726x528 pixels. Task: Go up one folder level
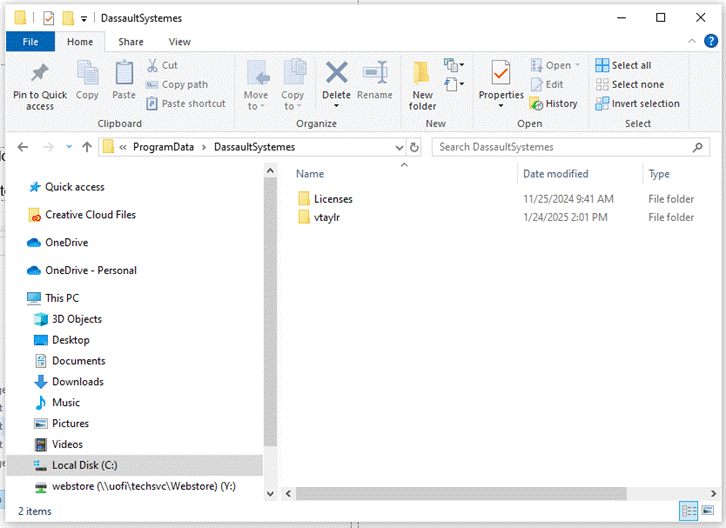coord(87,147)
